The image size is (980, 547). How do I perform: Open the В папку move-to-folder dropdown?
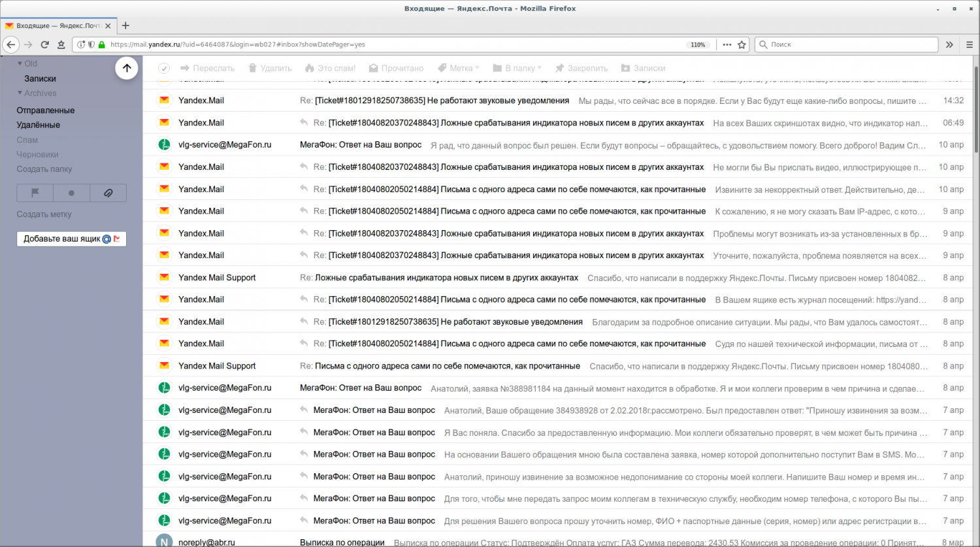pos(517,68)
